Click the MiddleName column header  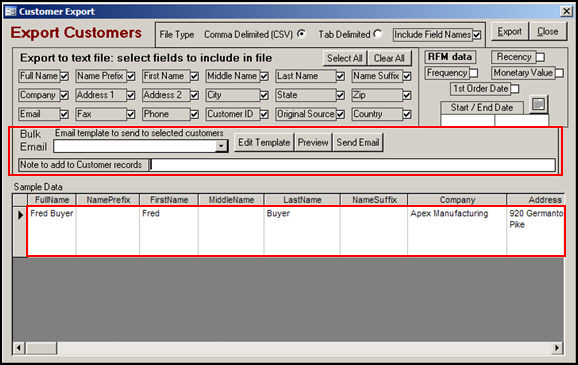tap(231, 200)
